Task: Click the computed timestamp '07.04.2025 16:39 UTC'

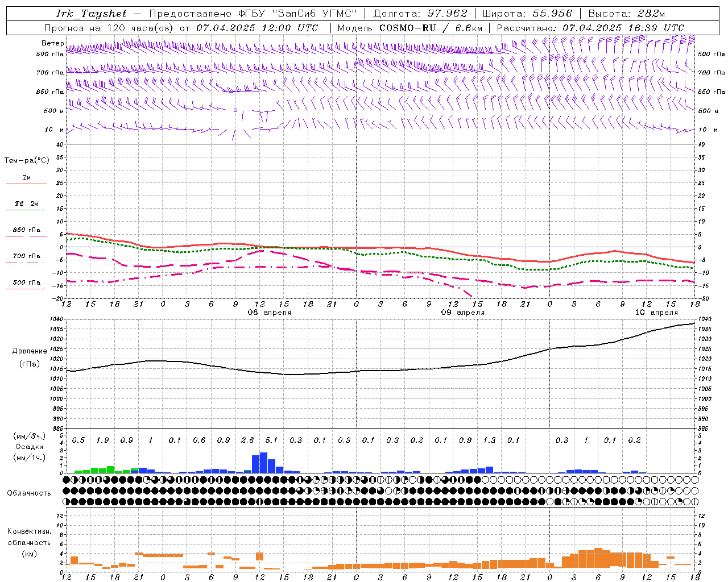Action: pos(623,28)
